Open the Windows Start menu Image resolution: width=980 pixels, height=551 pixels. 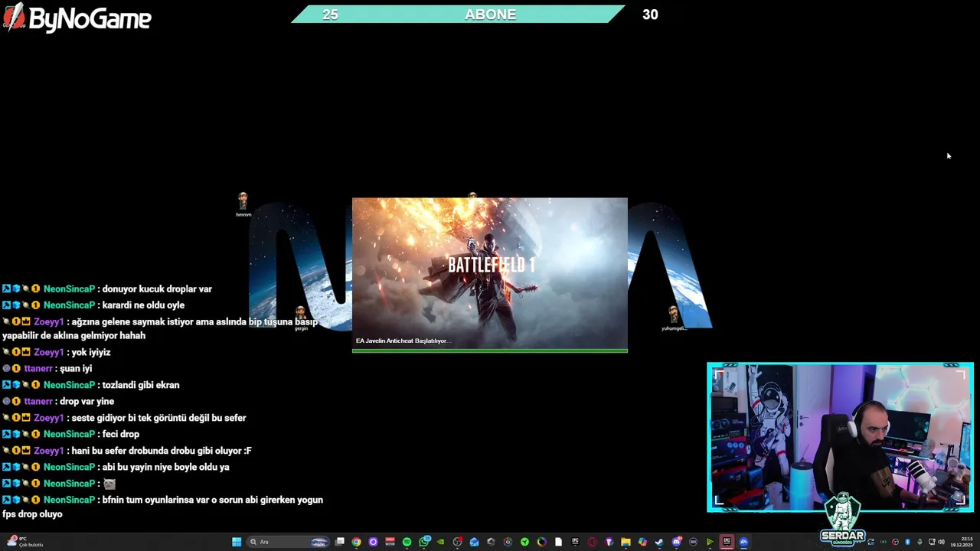(x=237, y=542)
